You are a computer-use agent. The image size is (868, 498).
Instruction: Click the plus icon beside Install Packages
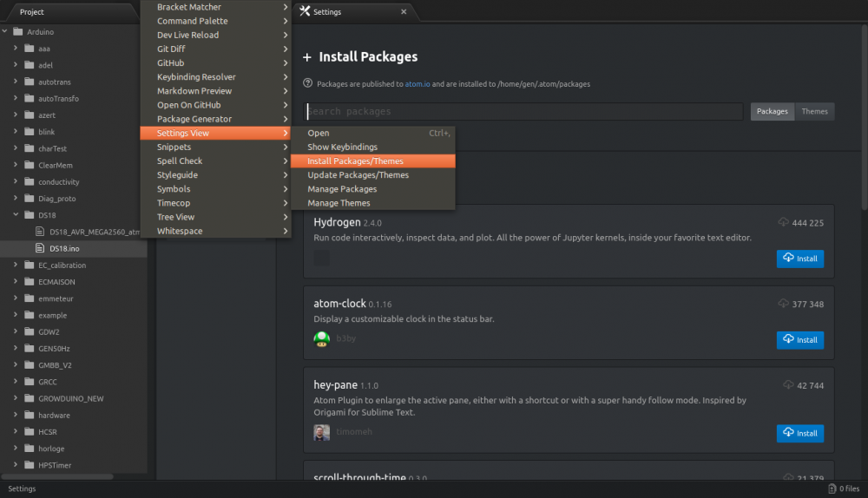[x=307, y=57]
